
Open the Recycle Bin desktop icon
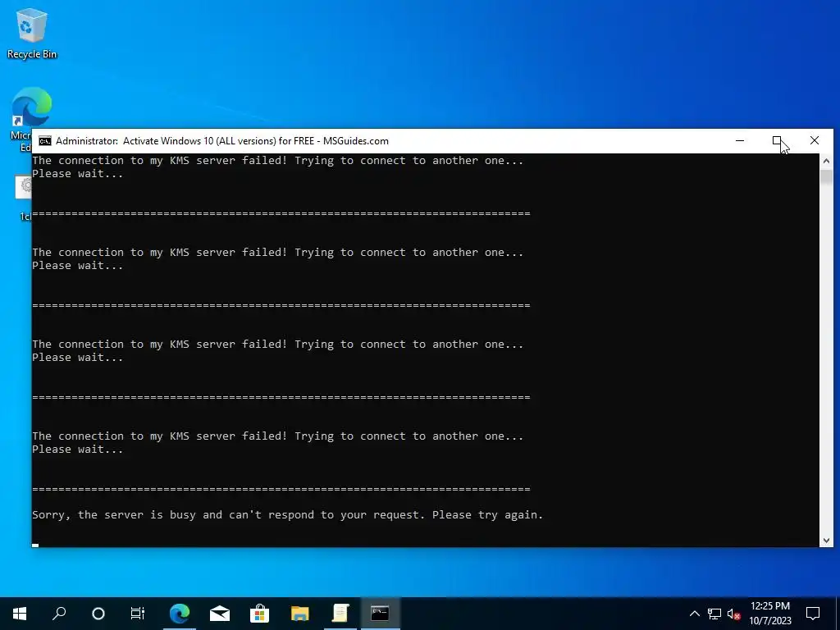click(x=32, y=33)
